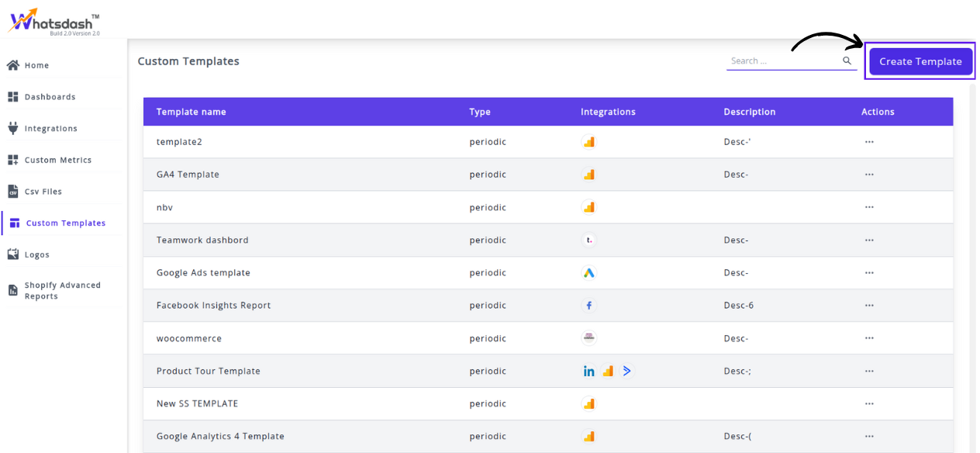Focus the template search field
Viewport: 980px width, 453px height.
(x=783, y=61)
